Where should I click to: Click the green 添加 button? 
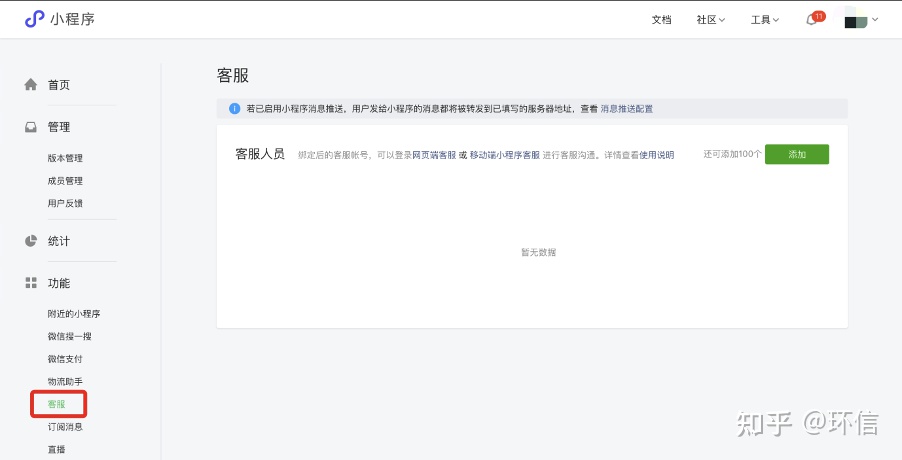pos(796,154)
